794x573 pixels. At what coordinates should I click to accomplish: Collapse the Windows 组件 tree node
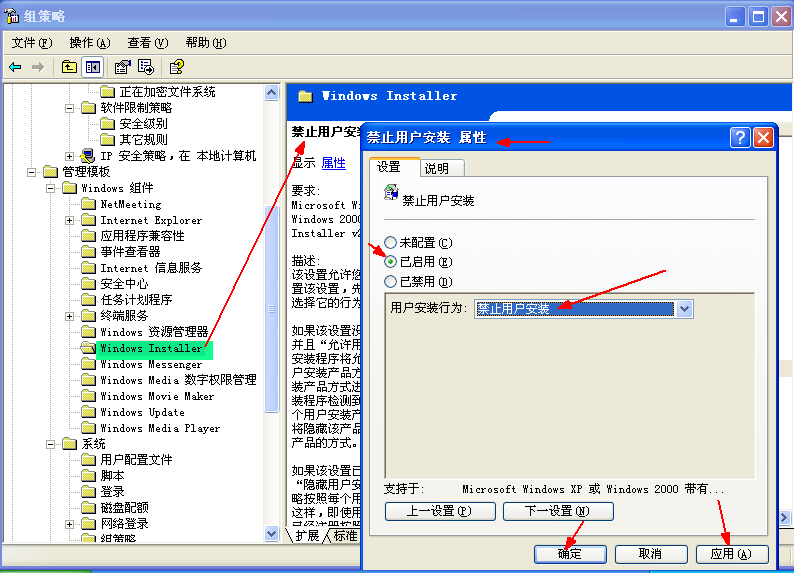pyautogui.click(x=51, y=188)
